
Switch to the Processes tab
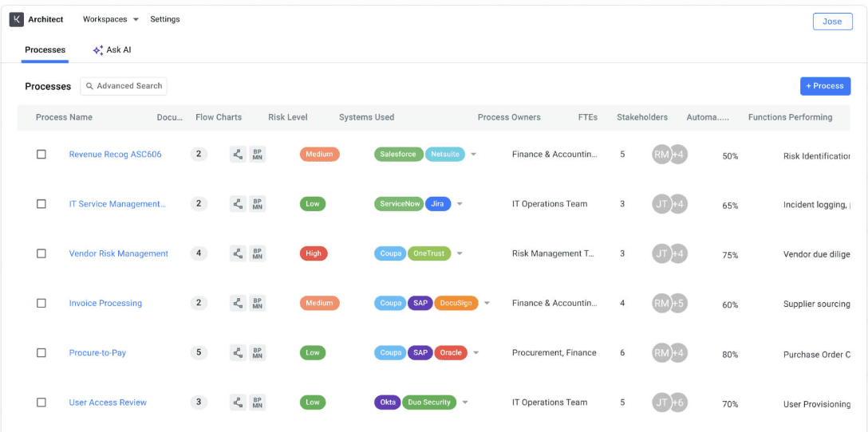tap(45, 50)
